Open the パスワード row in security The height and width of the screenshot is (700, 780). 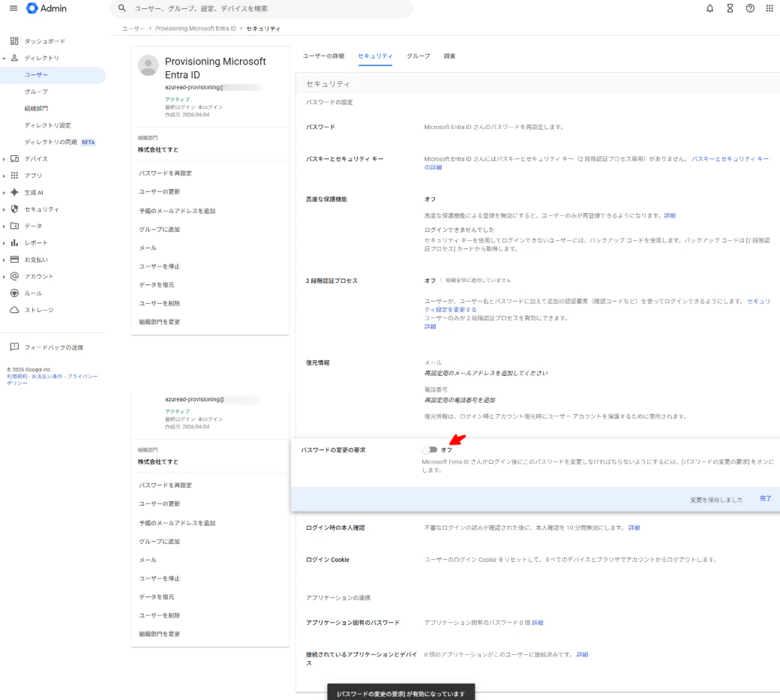coord(538,127)
